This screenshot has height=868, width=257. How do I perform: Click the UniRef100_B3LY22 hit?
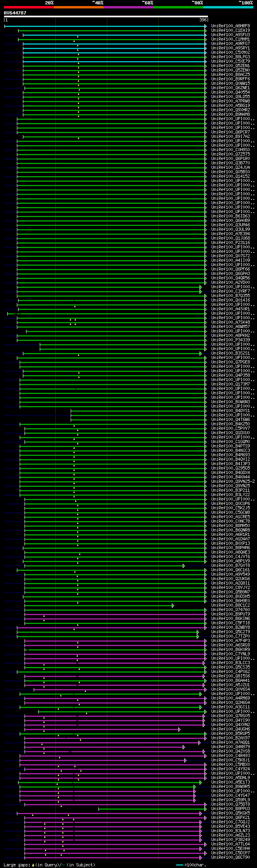230,495
